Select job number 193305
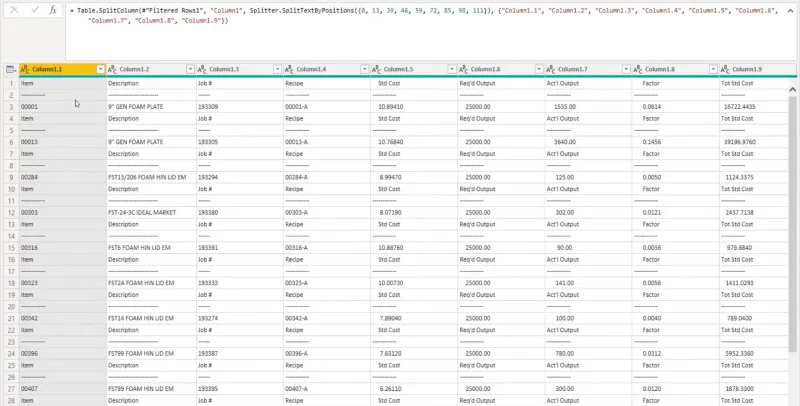Viewport: 800px width, 406px height. pyautogui.click(x=240, y=142)
